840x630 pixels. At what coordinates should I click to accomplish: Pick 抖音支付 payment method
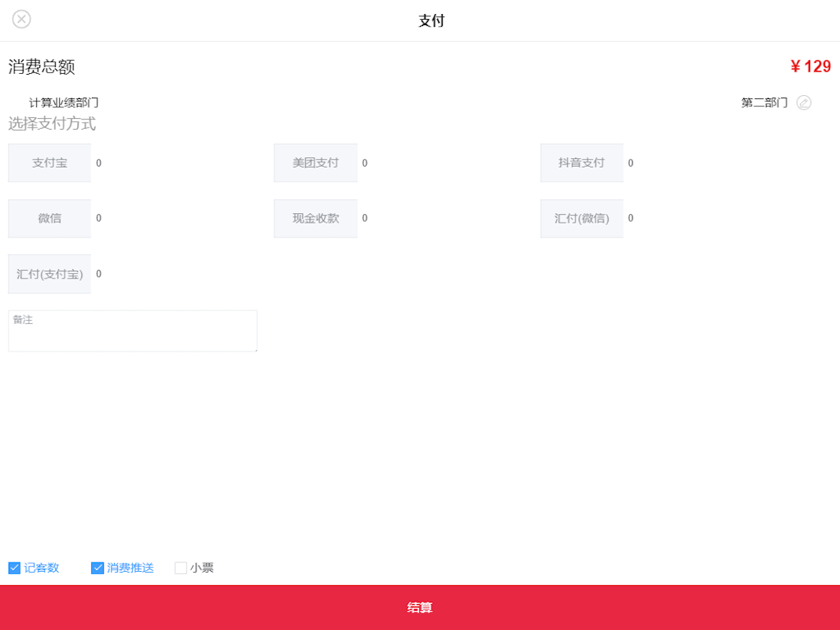tap(581, 163)
